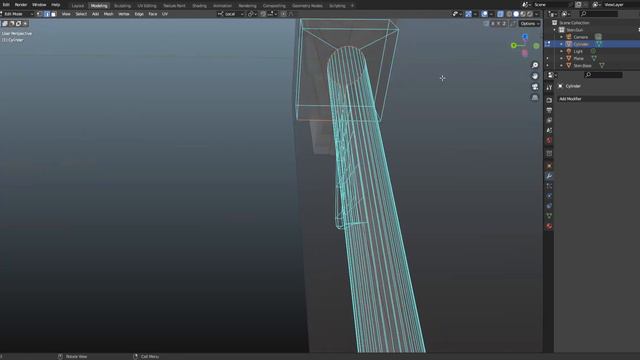Viewport: 640px width, 360px height.
Task: Click the viewport pan hand icon
Action: 535,76
